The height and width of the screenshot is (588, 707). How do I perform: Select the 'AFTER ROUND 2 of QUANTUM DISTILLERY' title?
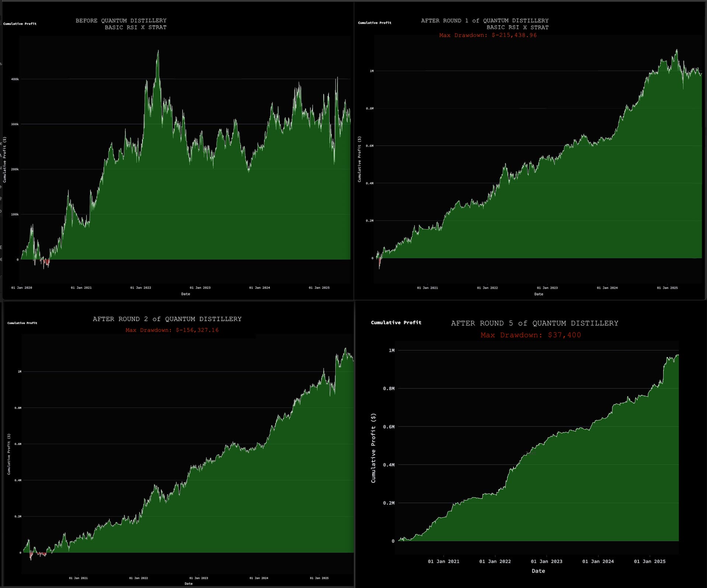tap(167, 319)
